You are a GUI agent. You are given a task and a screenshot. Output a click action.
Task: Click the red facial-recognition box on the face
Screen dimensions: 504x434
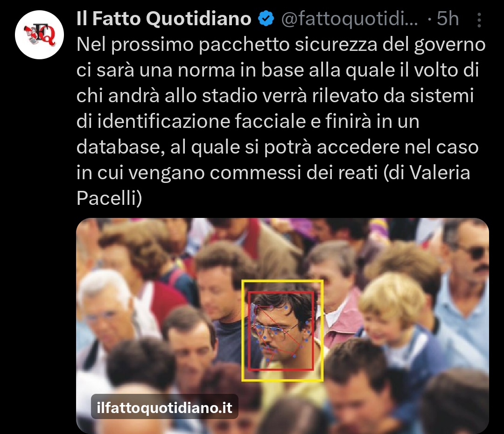click(280, 331)
